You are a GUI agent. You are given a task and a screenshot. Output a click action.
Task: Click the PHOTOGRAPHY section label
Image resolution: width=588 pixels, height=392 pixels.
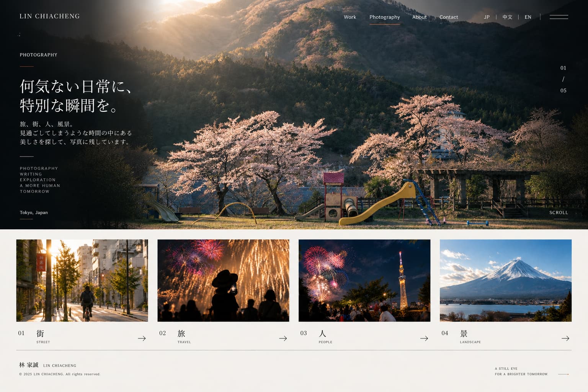39,55
